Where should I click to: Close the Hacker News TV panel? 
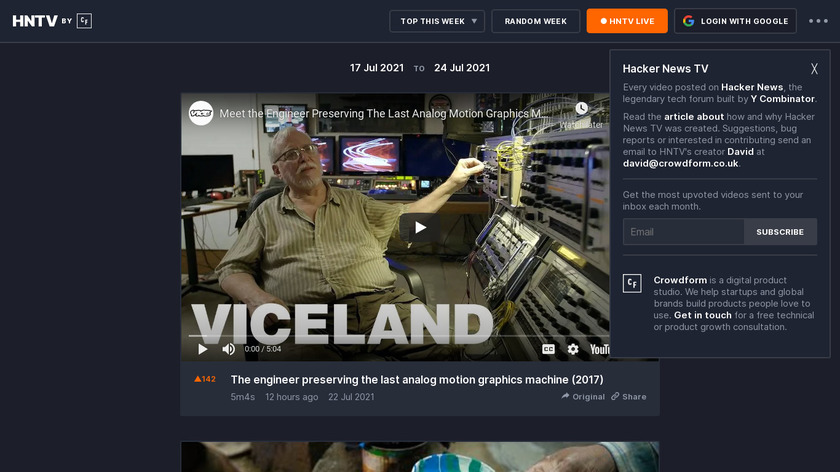pyautogui.click(x=814, y=69)
